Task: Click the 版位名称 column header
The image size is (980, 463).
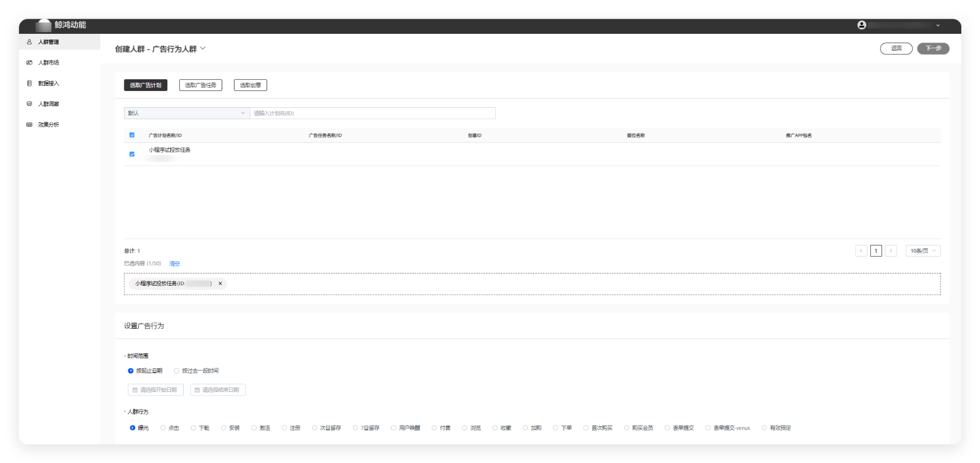Action: tap(636, 135)
